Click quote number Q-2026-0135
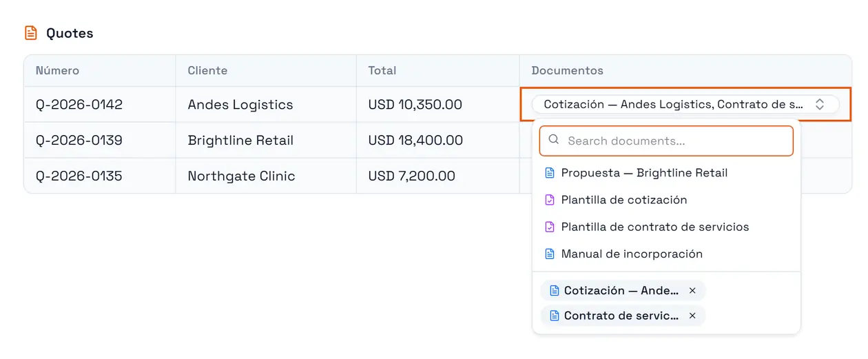Image resolution: width=868 pixels, height=359 pixels. point(79,176)
